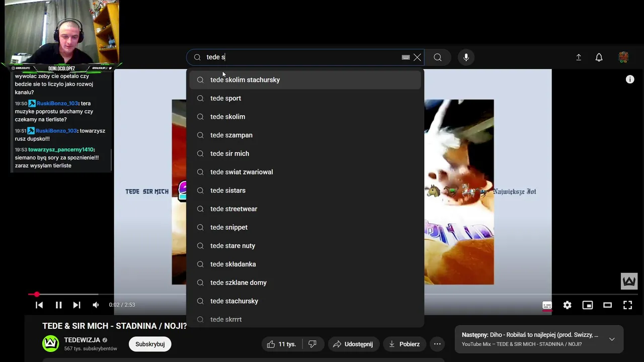Pause the video

pyautogui.click(x=58, y=305)
